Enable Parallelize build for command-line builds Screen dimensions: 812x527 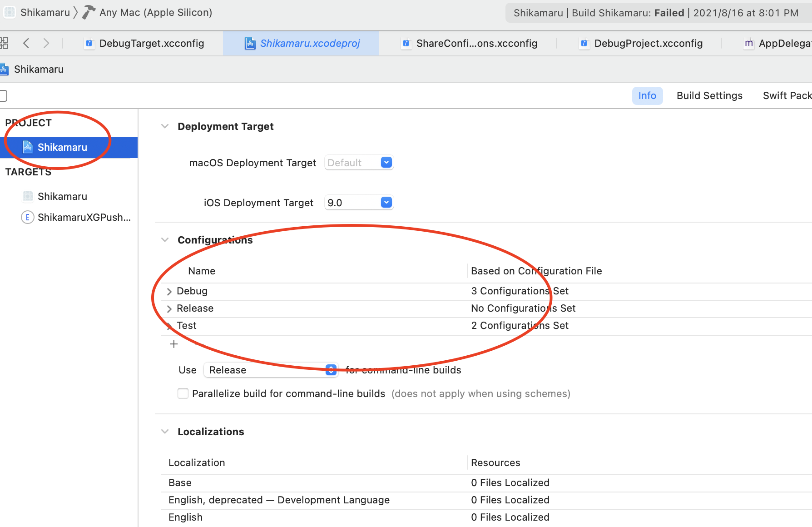[183, 393]
